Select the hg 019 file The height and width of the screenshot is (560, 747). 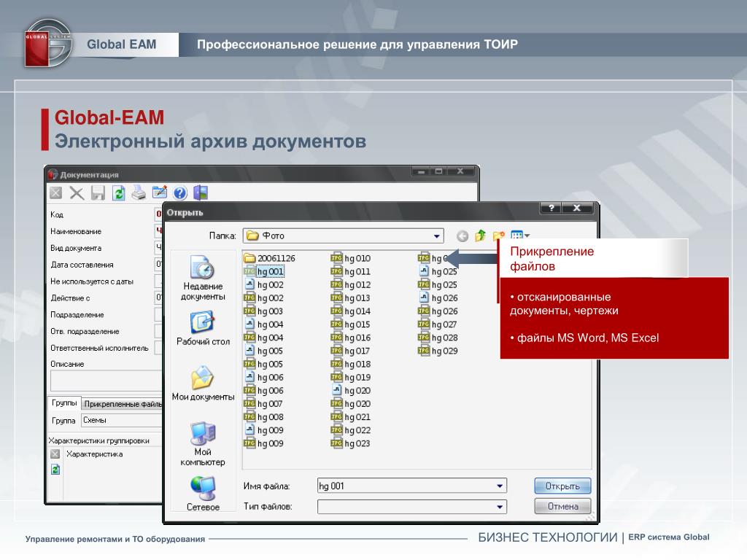coord(351,378)
